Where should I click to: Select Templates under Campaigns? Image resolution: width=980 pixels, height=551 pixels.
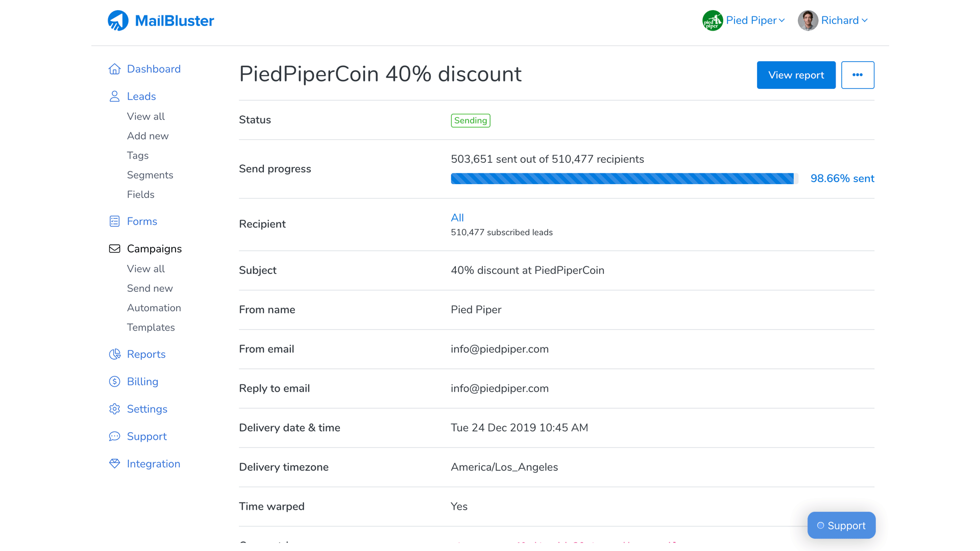coord(151,328)
